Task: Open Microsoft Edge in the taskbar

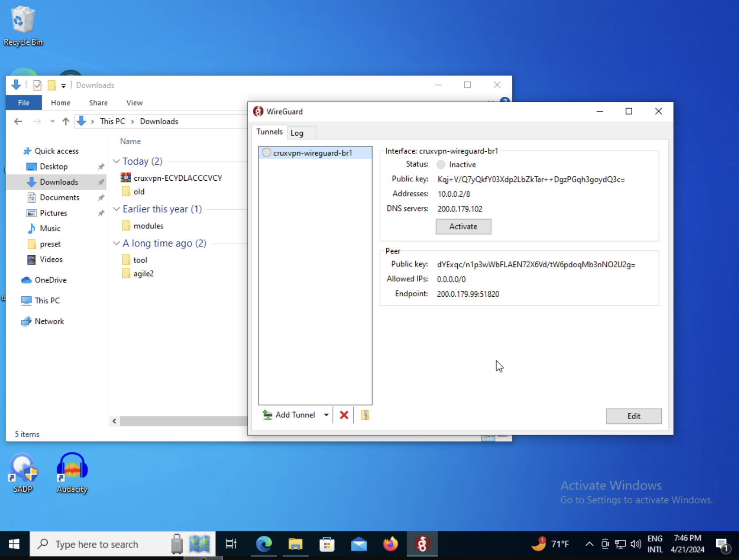Action: click(x=264, y=544)
